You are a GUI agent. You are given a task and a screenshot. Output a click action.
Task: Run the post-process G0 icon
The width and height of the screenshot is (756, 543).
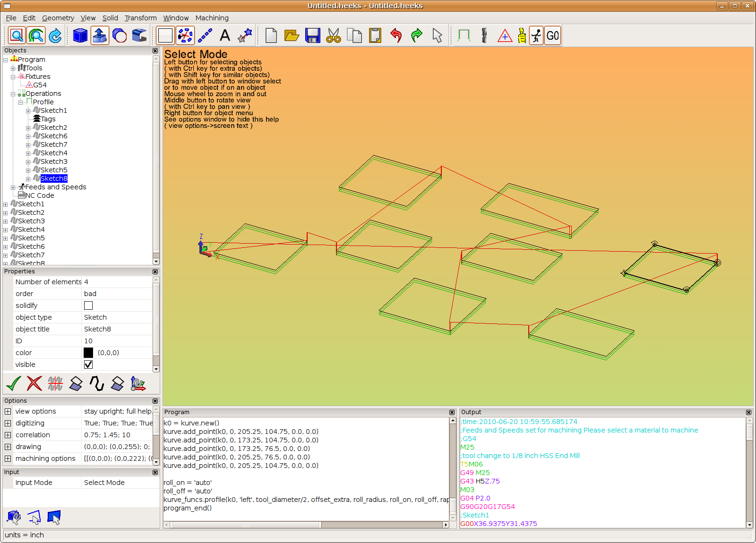tap(552, 35)
